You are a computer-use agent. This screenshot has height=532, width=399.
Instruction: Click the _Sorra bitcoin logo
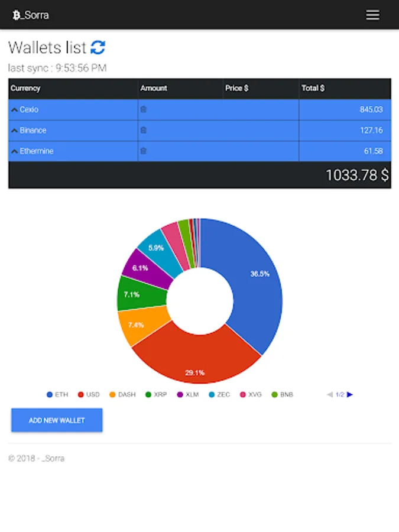pos(16,15)
